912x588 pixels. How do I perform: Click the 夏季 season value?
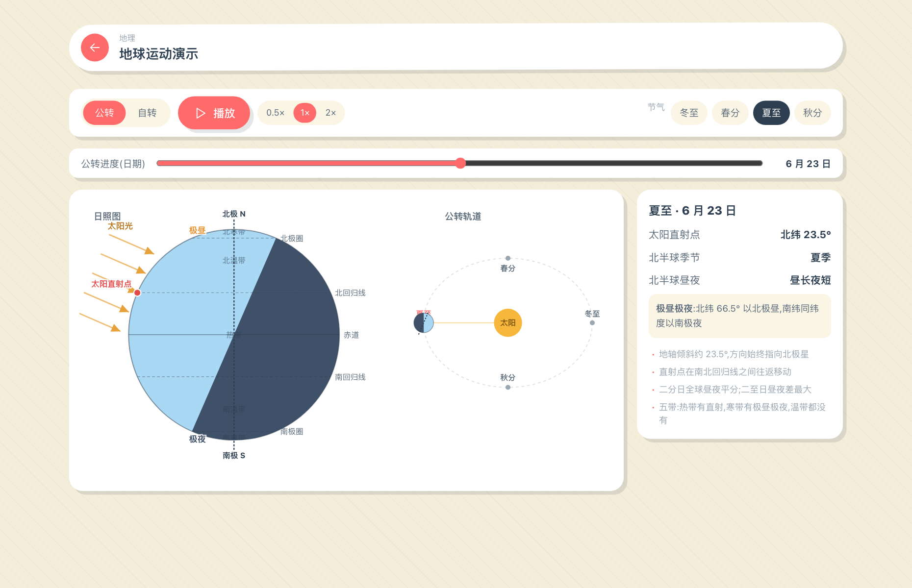coord(820,258)
